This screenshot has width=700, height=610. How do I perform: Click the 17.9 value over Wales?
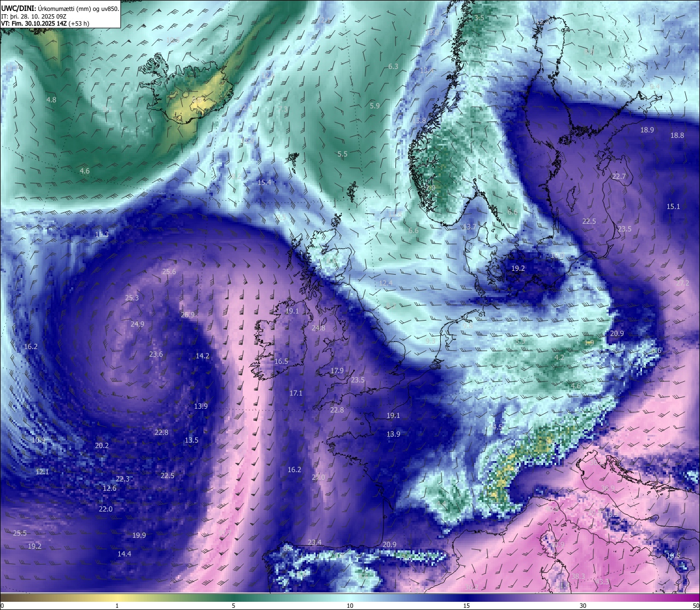(337, 370)
